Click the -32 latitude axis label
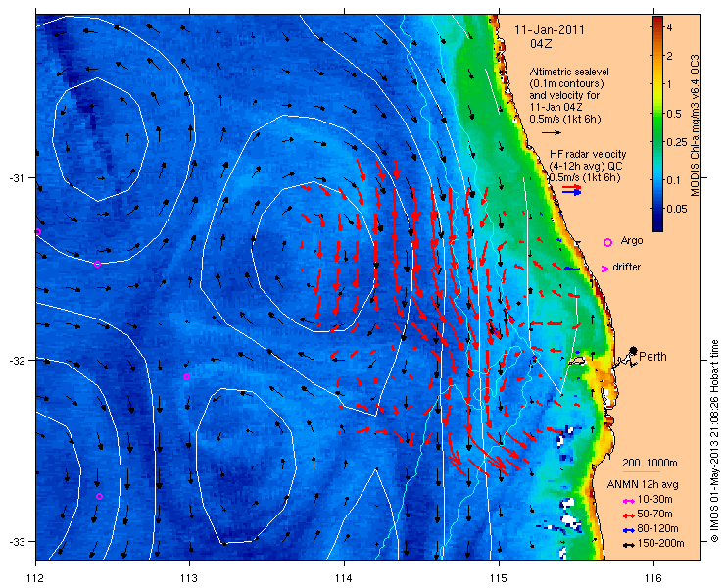Screen dimensions: 725x588 17,360
